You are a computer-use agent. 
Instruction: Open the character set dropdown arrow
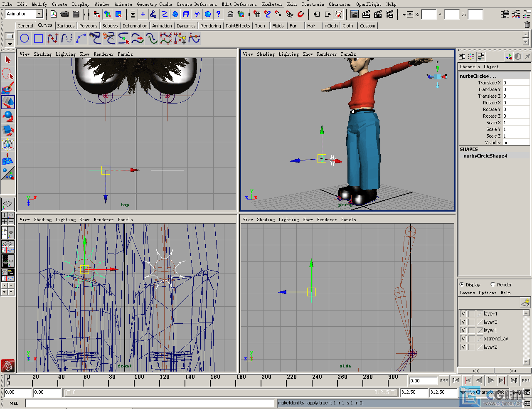pos(463,392)
